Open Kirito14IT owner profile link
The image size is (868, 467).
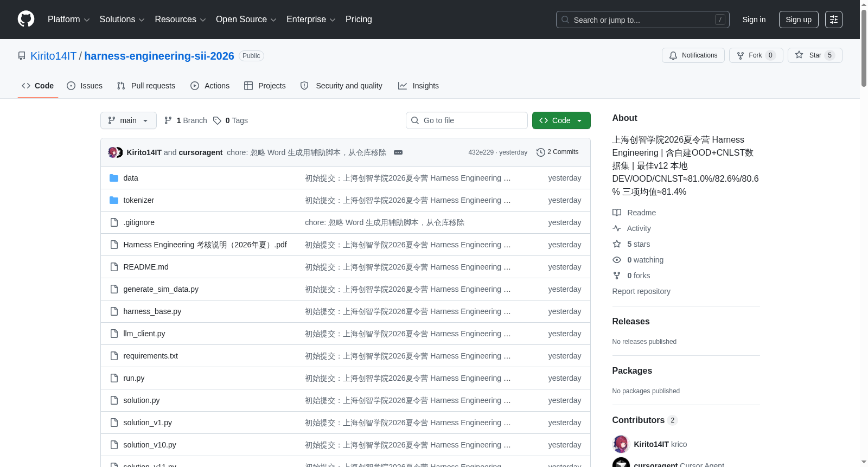[53, 56]
